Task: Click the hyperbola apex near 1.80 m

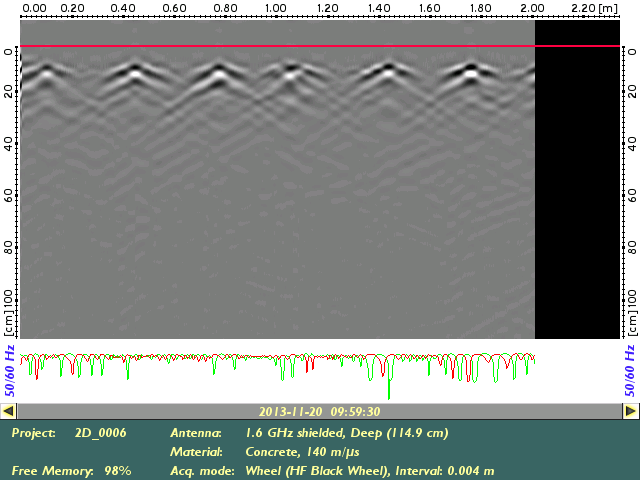Action: [471, 68]
